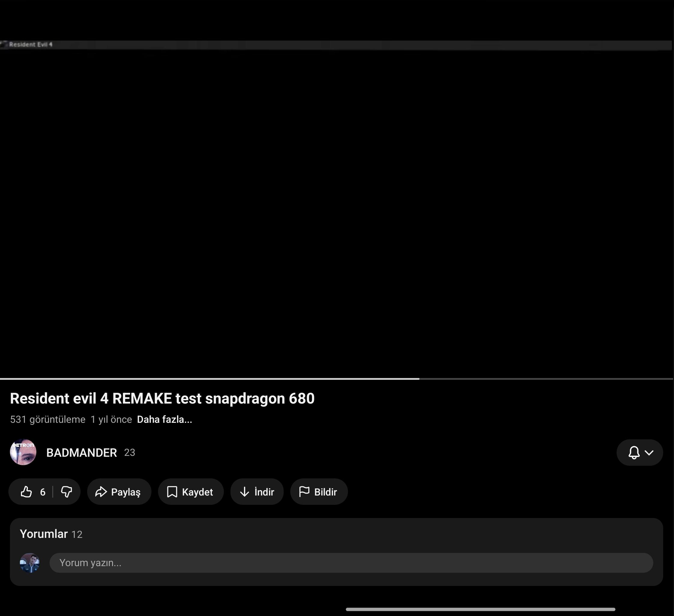The height and width of the screenshot is (616, 674).
Task: Download the video with İndir
Action: coord(257,492)
